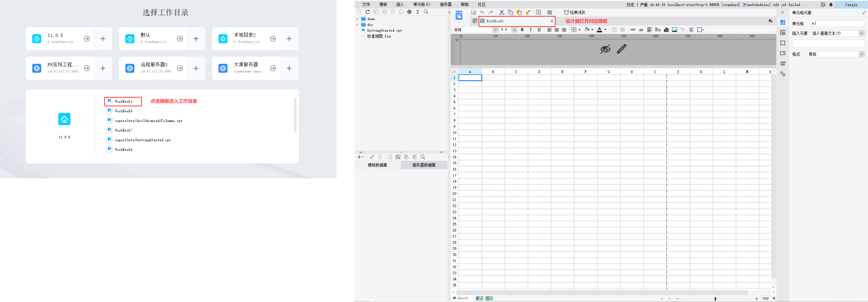868x302 pixels.
Task: Click the pencil edit icon above grid
Action: tap(621, 49)
